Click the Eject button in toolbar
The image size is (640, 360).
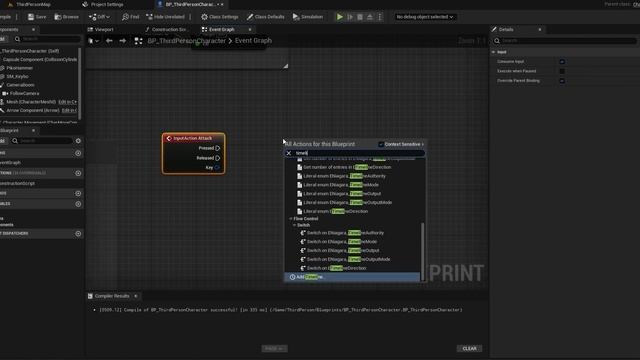point(370,17)
